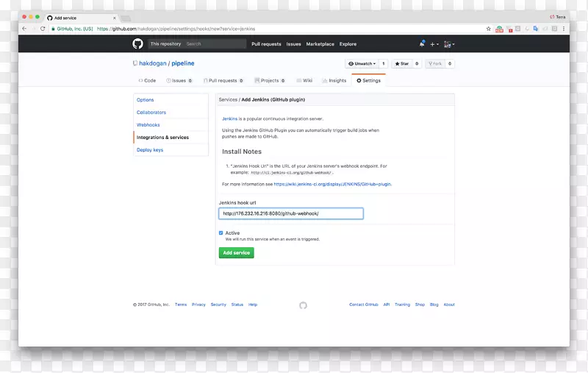The height and width of the screenshot is (373, 588).
Task: Open Issues in top navigation
Action: pos(293,44)
